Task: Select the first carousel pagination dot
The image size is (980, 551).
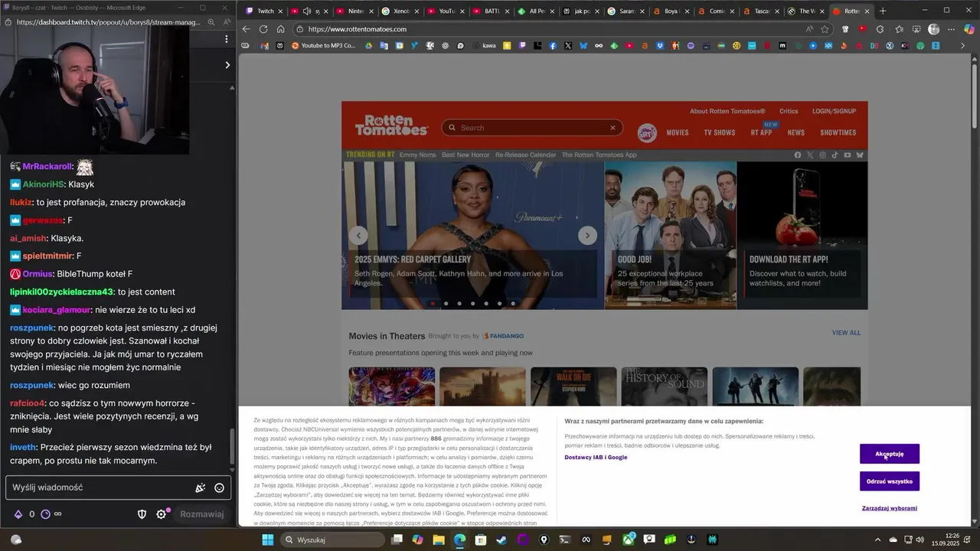Action: click(x=433, y=303)
